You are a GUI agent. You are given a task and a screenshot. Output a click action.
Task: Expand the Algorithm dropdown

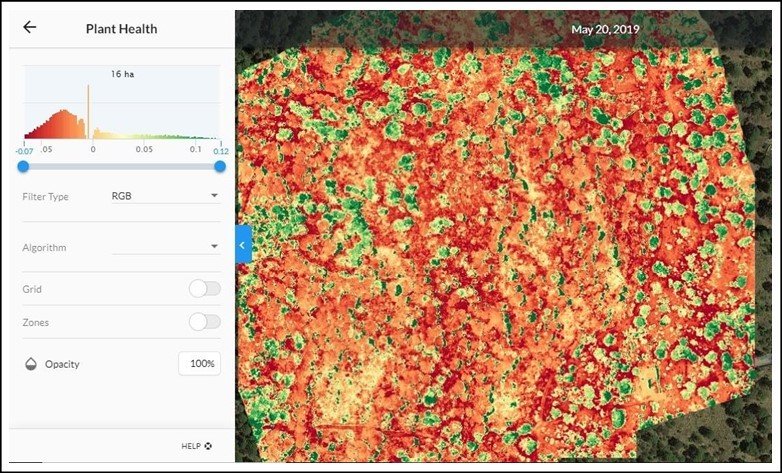(x=214, y=247)
